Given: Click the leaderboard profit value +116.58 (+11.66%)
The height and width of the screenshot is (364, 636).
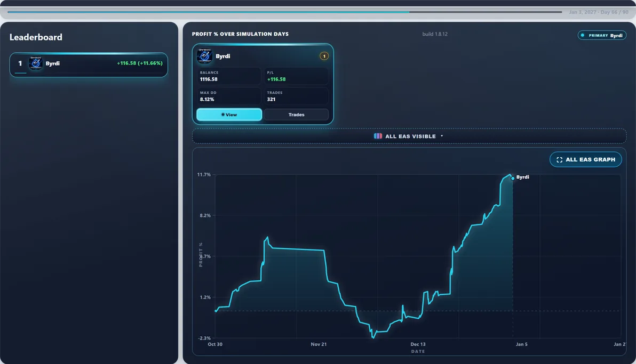Looking at the screenshot, I should (x=140, y=63).
